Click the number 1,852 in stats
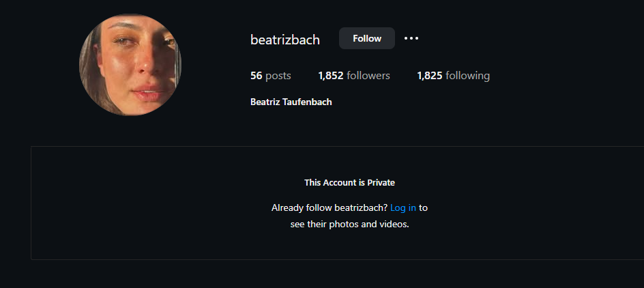 point(331,76)
